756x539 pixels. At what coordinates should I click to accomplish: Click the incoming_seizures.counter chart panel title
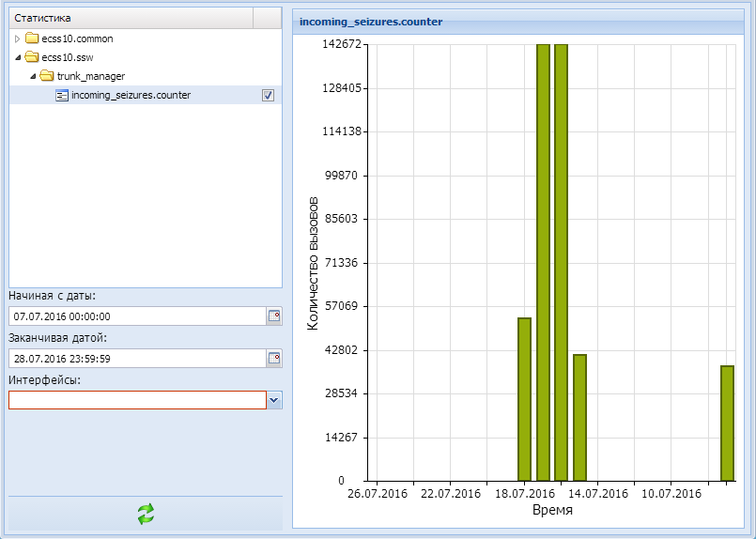[x=371, y=21]
